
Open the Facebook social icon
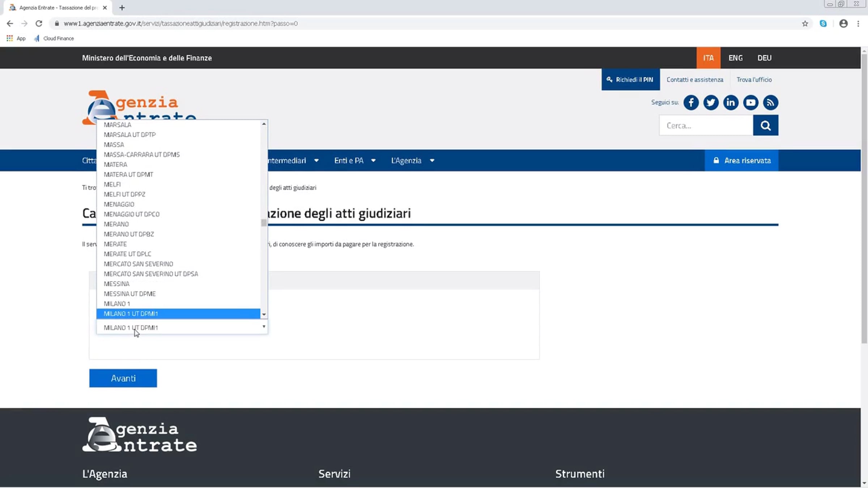691,103
